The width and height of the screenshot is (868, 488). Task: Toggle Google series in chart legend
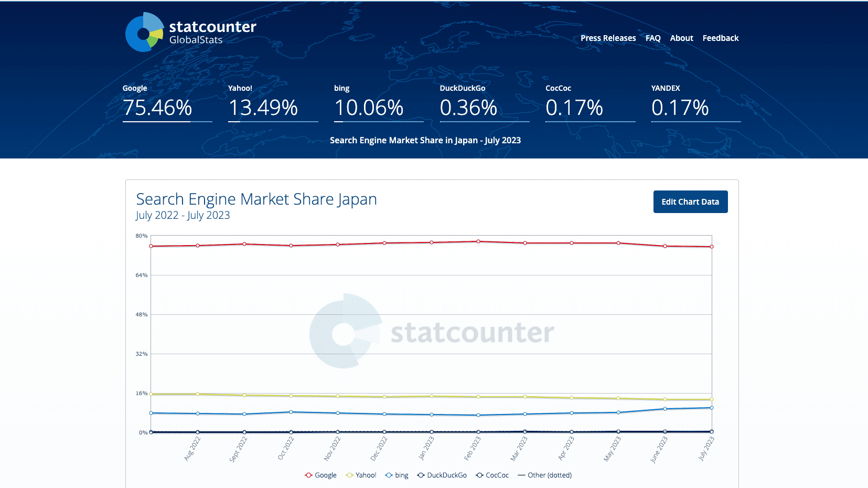(321, 475)
